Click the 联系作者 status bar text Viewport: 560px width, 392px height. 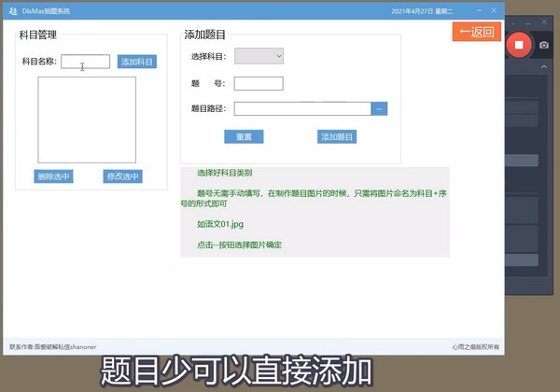[53, 346]
